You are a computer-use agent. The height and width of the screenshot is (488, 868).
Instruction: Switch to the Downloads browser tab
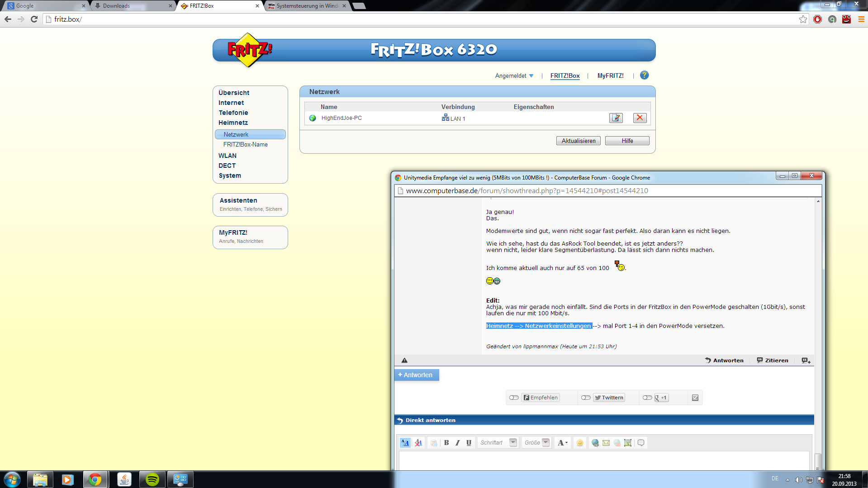pos(133,6)
